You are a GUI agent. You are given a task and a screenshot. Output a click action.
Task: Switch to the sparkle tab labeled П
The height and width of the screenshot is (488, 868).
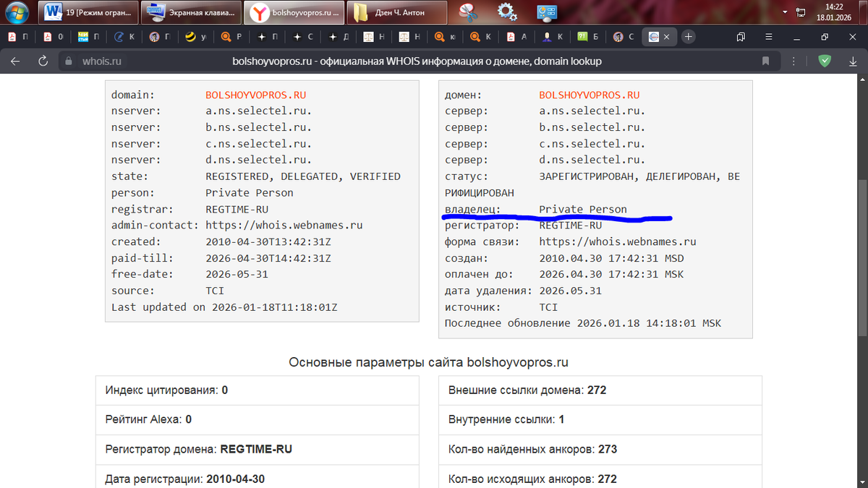(267, 36)
